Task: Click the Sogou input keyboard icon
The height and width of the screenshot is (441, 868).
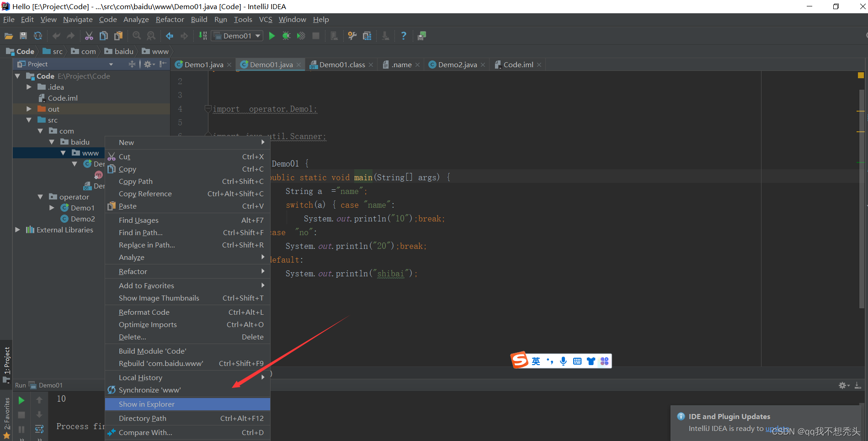Action: (x=577, y=361)
